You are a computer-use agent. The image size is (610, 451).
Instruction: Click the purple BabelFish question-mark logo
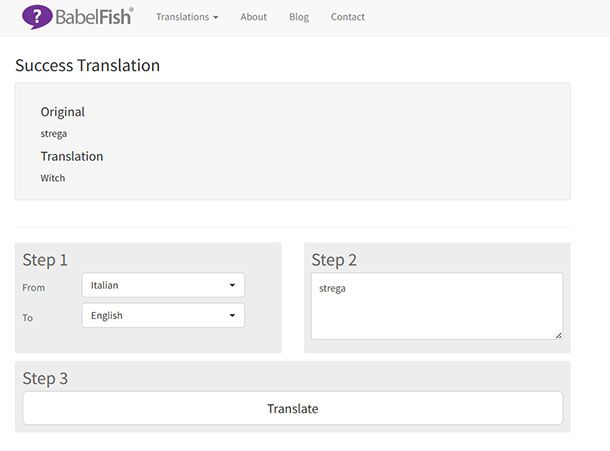pos(37,16)
